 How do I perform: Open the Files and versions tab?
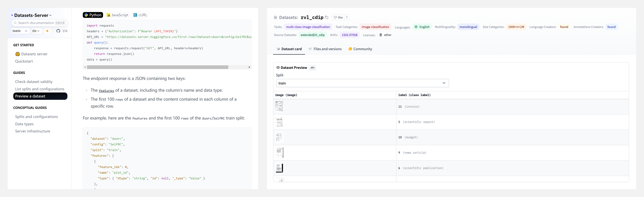pos(325,49)
